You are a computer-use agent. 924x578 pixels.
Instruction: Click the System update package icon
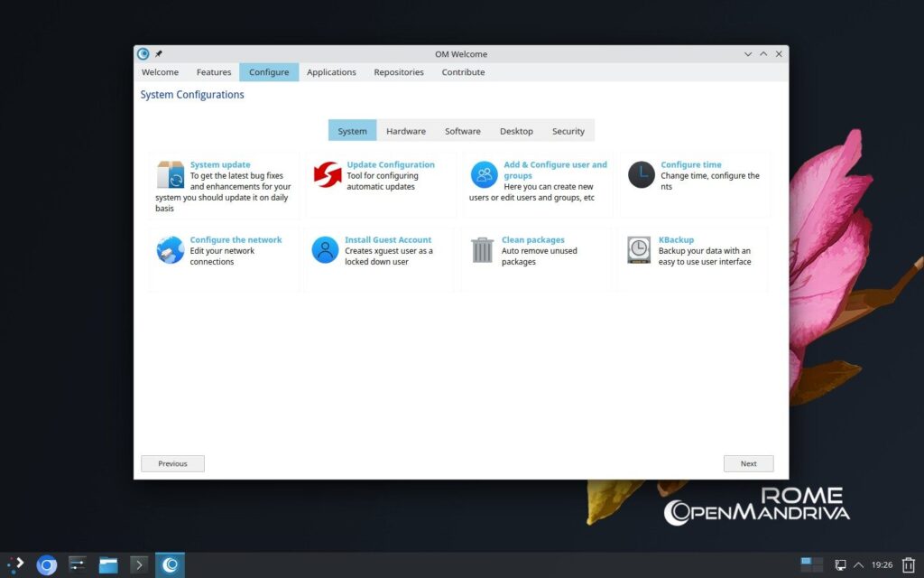(171, 174)
